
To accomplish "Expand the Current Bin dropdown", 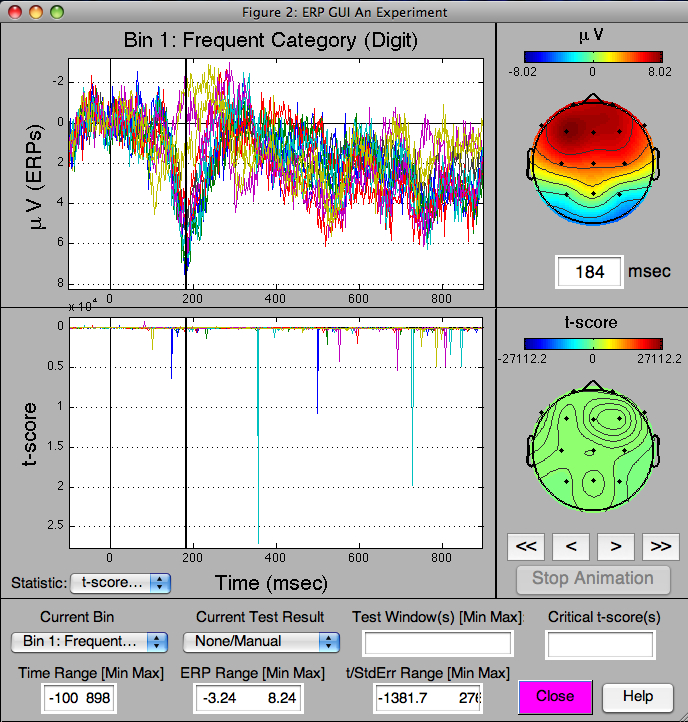I will pyautogui.click(x=89, y=641).
